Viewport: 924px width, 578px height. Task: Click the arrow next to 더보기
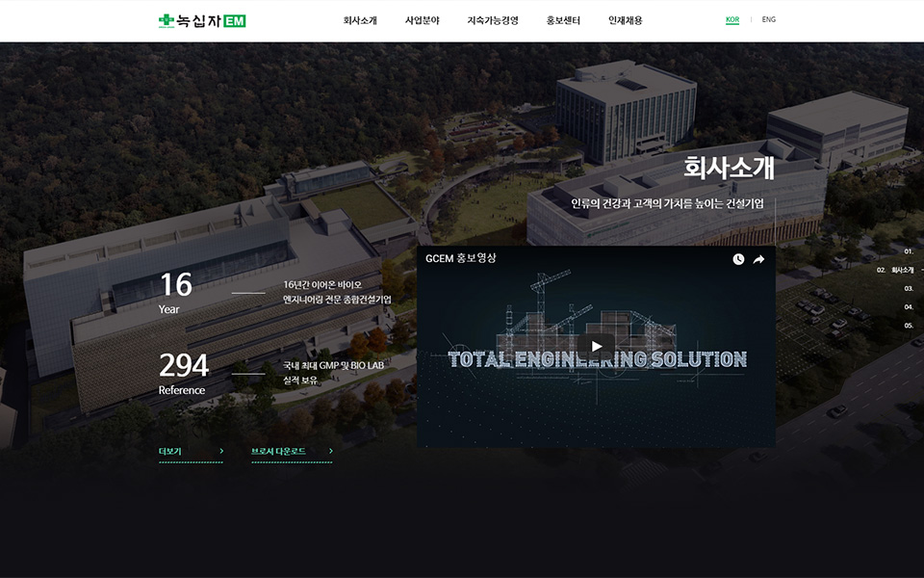pos(221,451)
